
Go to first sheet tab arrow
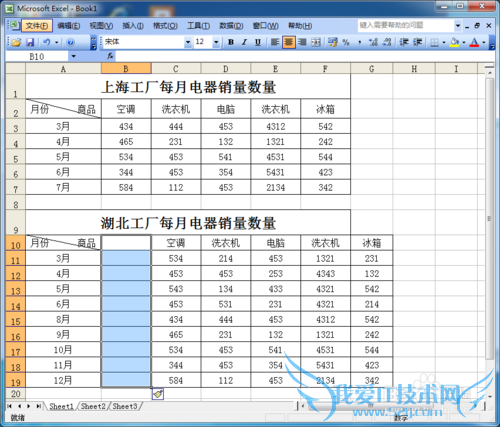click(x=10, y=406)
